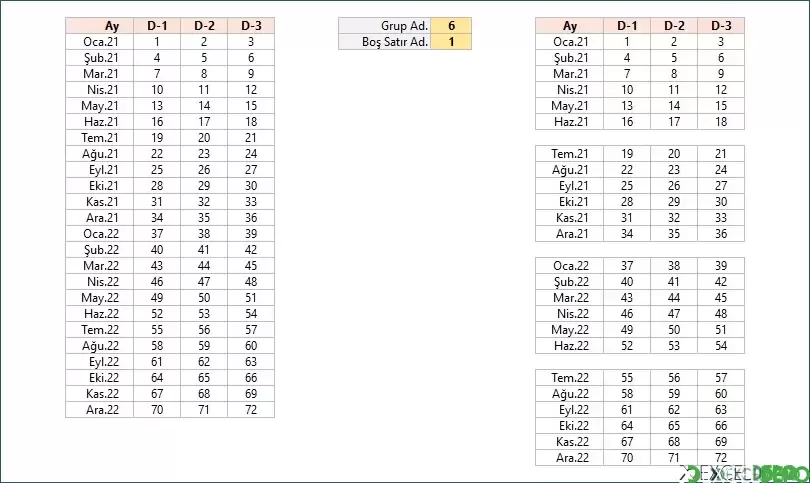The image size is (810, 483).
Task: Click the Ara.22 cell in left table
Action: [x=100, y=410]
